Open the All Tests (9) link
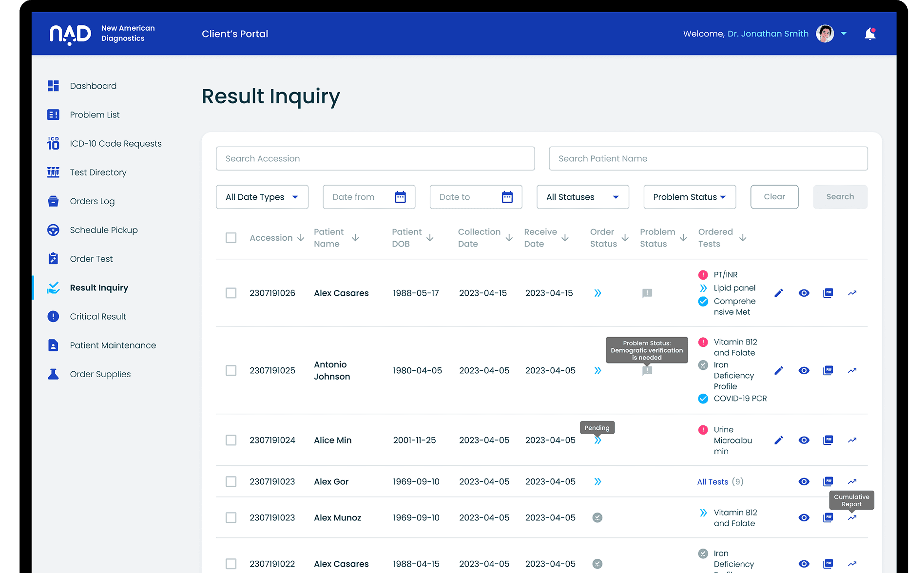Image resolution: width=924 pixels, height=573 pixels. [x=720, y=481]
